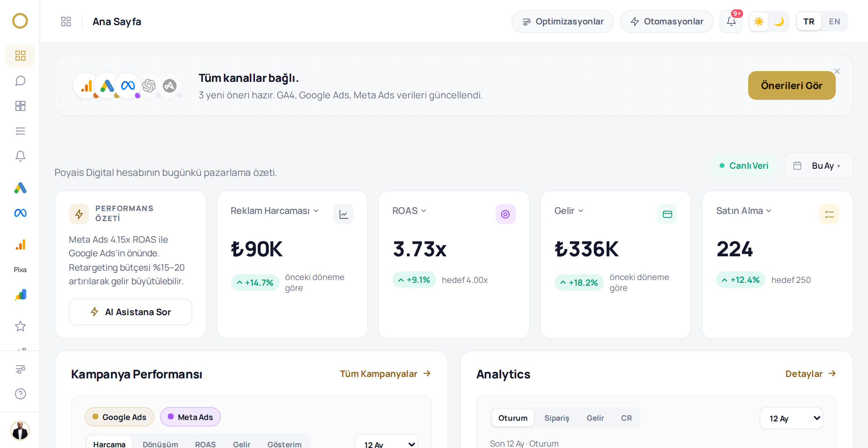Screen dimensions: 868x448
Task: Open the help question mark icon
Action: (x=20, y=394)
